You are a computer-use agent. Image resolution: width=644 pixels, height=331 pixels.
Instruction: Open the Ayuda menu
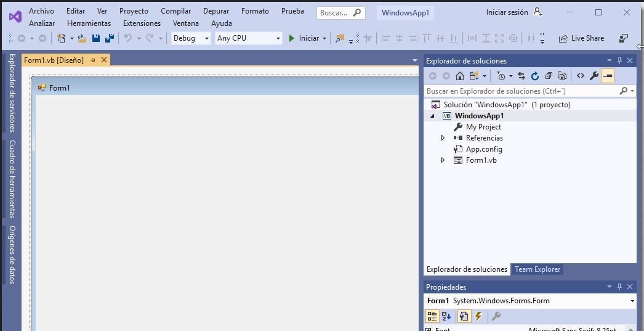coord(222,23)
